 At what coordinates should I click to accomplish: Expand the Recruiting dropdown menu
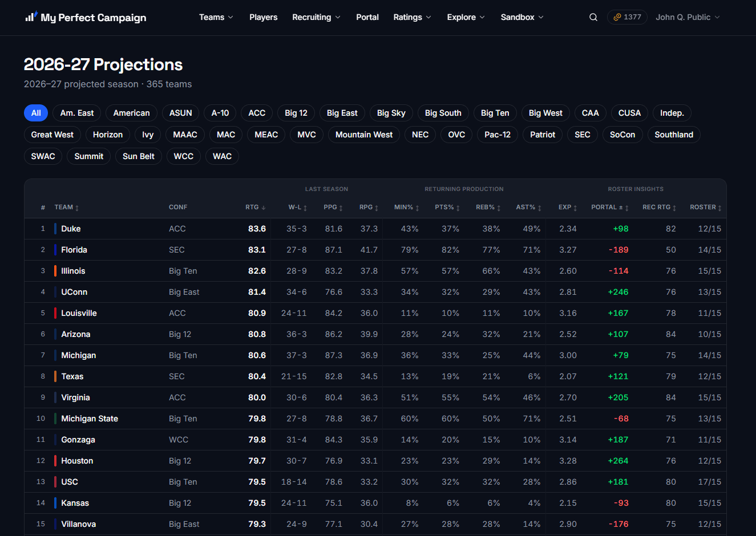click(x=316, y=17)
